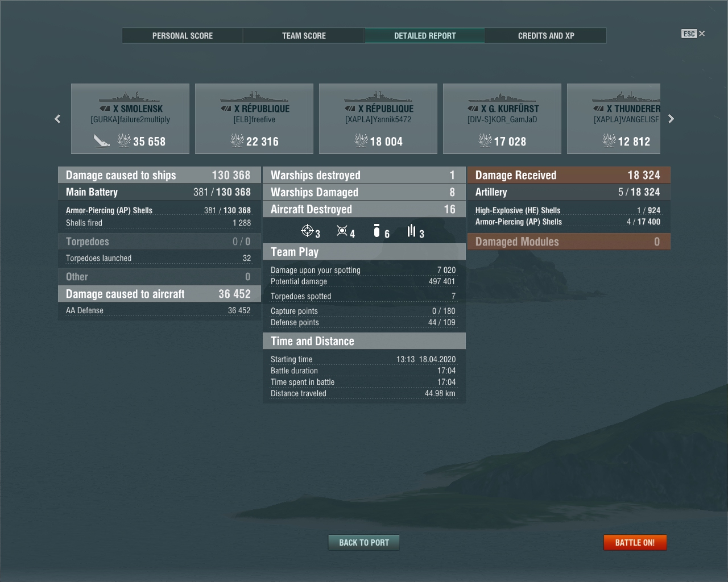The width and height of the screenshot is (728, 582).
Task: Click the Battle On! button
Action: (635, 543)
